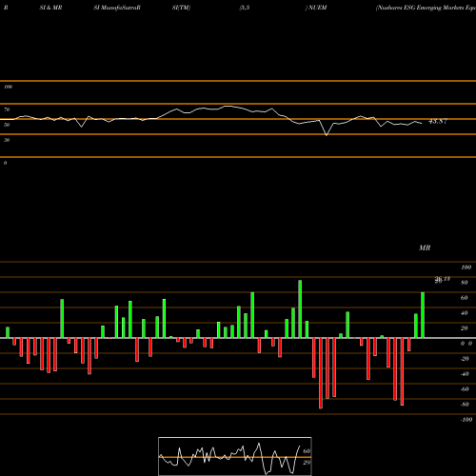Screen dimensions: 476x476
Task: Click the 30 level label on RSI axis
Action: (x=7, y=140)
